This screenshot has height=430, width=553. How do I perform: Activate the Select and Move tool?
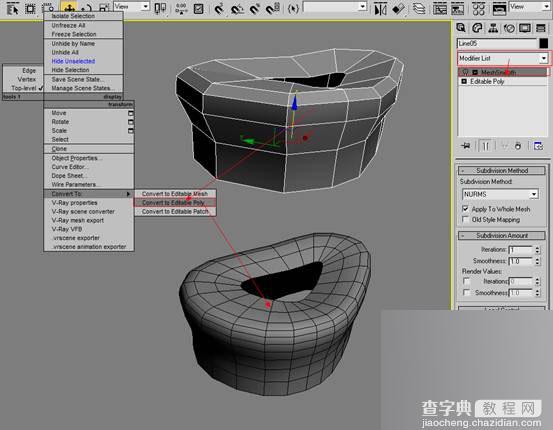coord(69,8)
